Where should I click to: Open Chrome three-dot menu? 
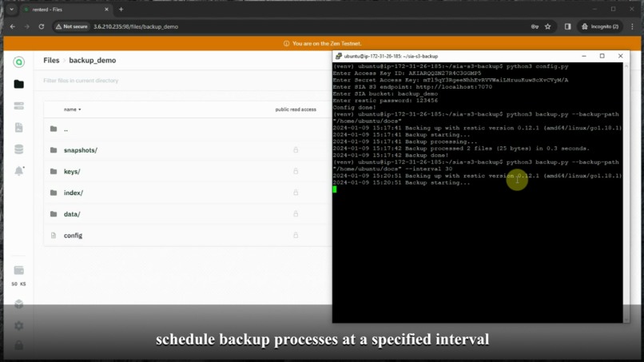(632, 26)
